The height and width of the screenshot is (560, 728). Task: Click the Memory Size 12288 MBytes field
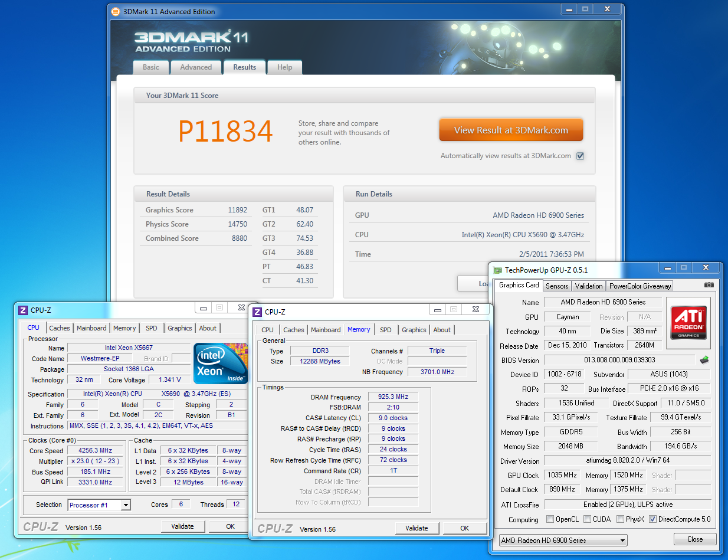pyautogui.click(x=320, y=361)
